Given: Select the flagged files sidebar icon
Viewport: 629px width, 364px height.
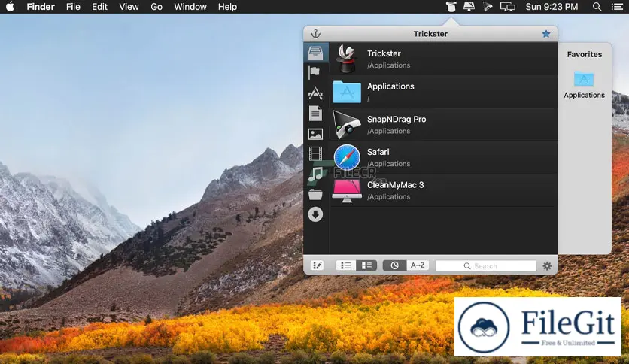Looking at the screenshot, I should [314, 72].
